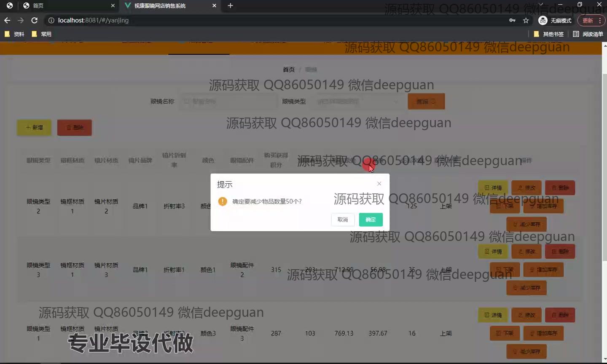Expand the 其他书签 bookmarks folder
The image size is (607, 364).
click(549, 34)
